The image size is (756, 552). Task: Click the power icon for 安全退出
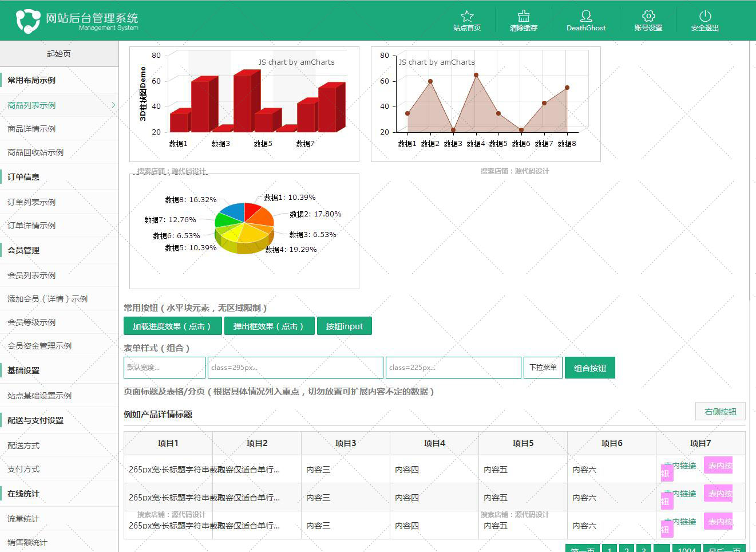pyautogui.click(x=705, y=16)
